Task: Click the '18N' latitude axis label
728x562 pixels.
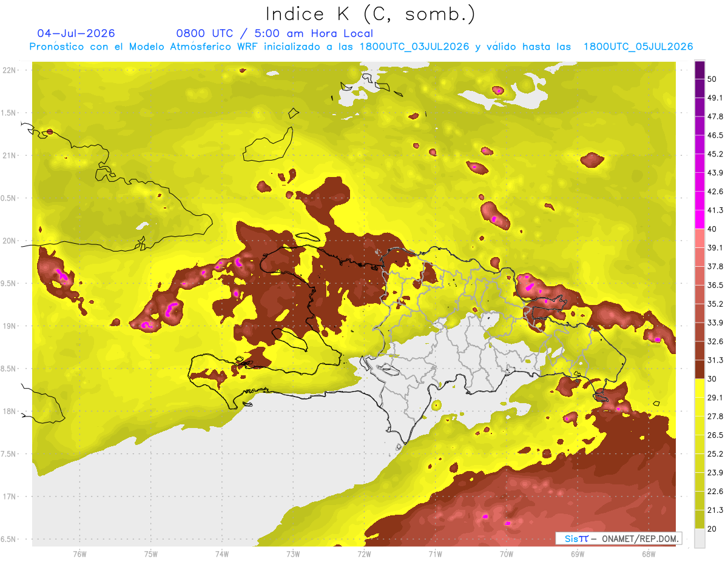Action: click(x=9, y=412)
